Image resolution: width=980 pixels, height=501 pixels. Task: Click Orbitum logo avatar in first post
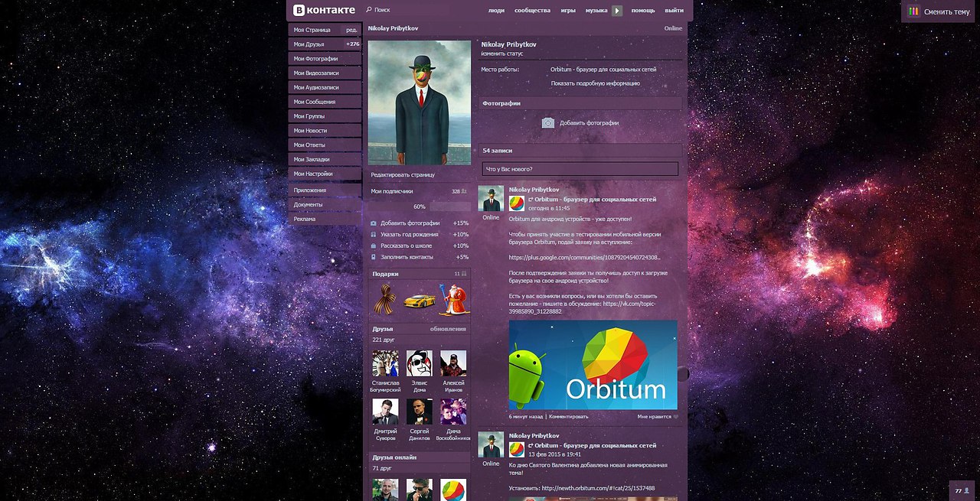(x=517, y=203)
